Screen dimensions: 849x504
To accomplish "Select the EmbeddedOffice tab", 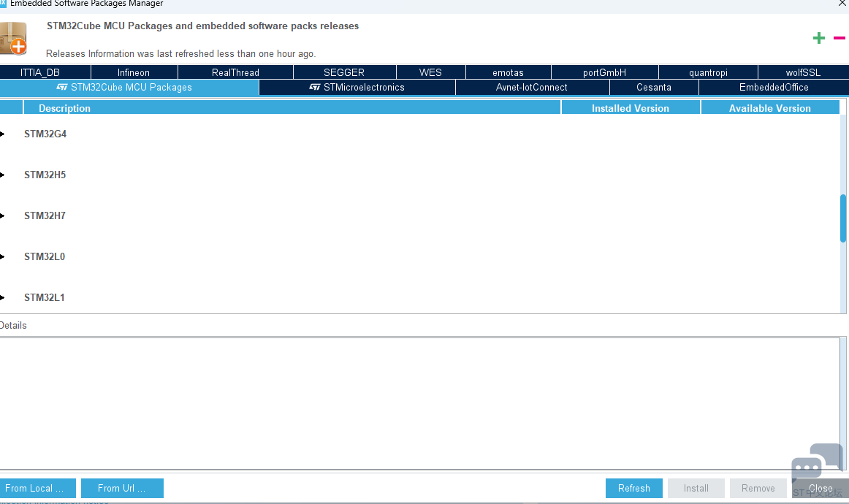I will [x=774, y=87].
